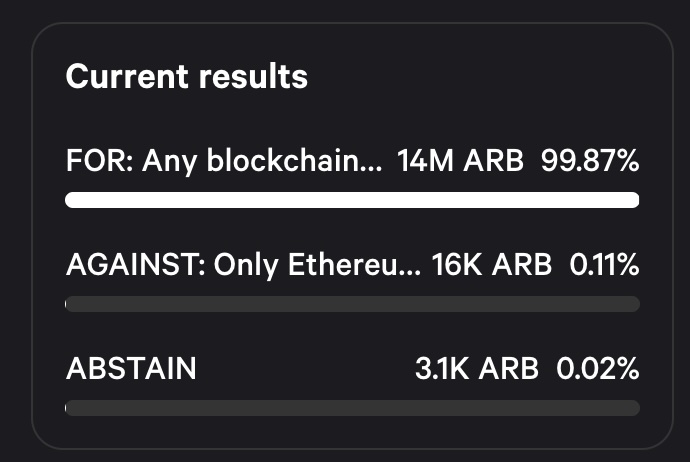Screen dimensions: 690x462
Task: Click the 14M ARB vote amount
Action: click(x=460, y=160)
